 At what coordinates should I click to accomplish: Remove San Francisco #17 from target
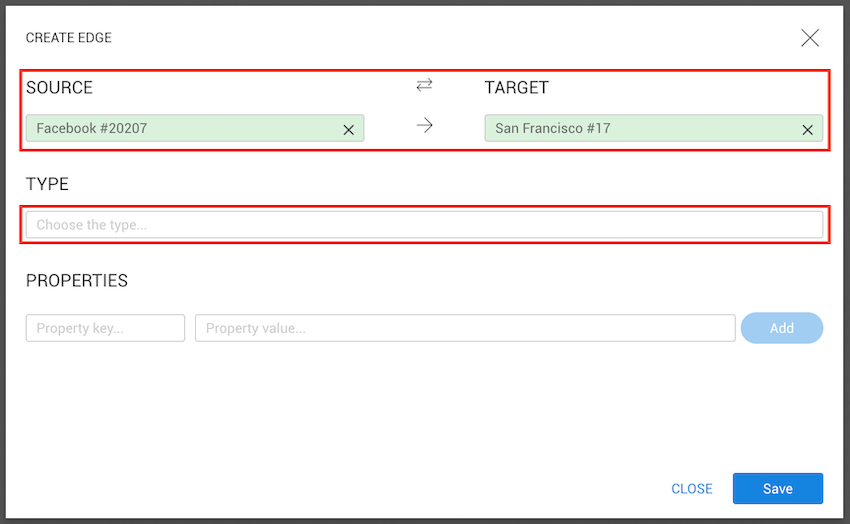(807, 129)
